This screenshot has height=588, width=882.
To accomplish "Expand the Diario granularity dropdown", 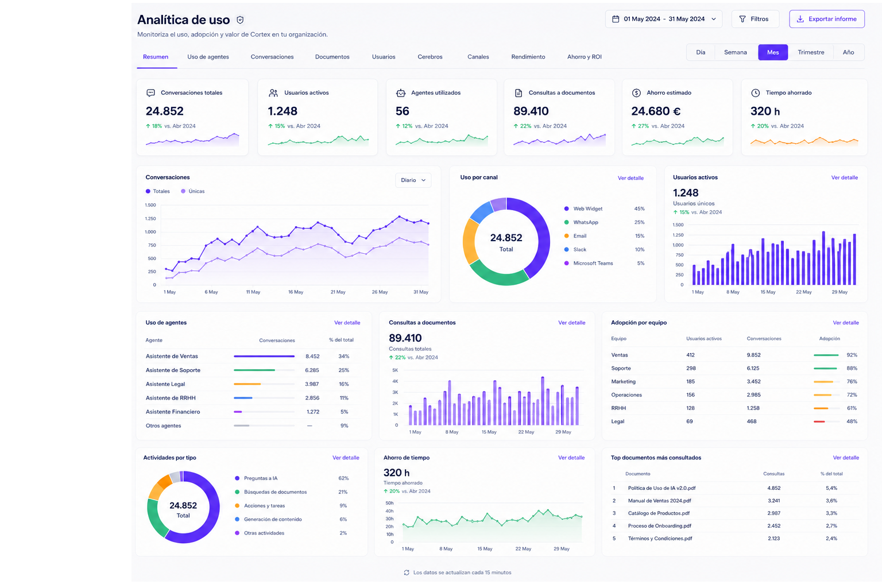I will [413, 180].
